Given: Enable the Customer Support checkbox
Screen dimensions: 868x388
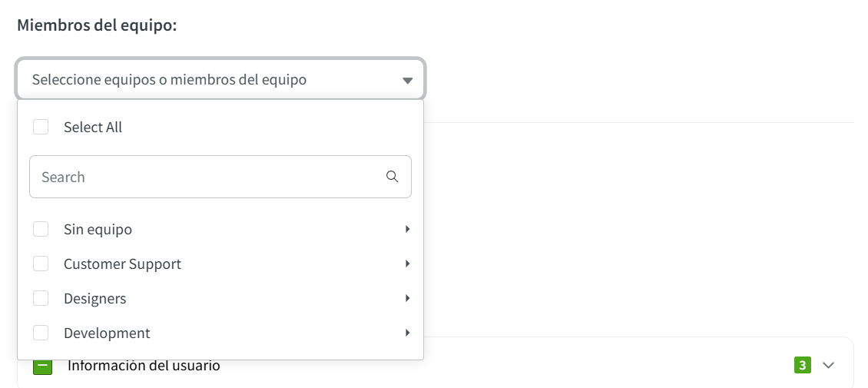Looking at the screenshot, I should click(x=41, y=264).
